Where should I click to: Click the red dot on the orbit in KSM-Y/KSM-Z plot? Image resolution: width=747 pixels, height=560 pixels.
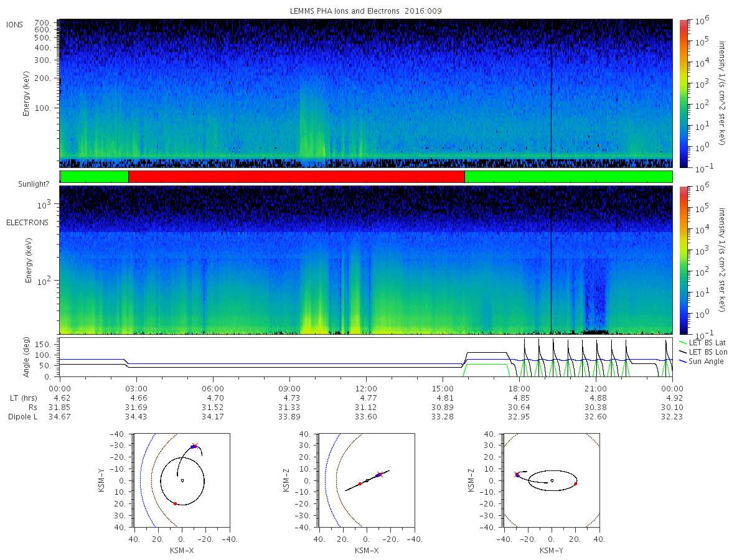pos(576,483)
